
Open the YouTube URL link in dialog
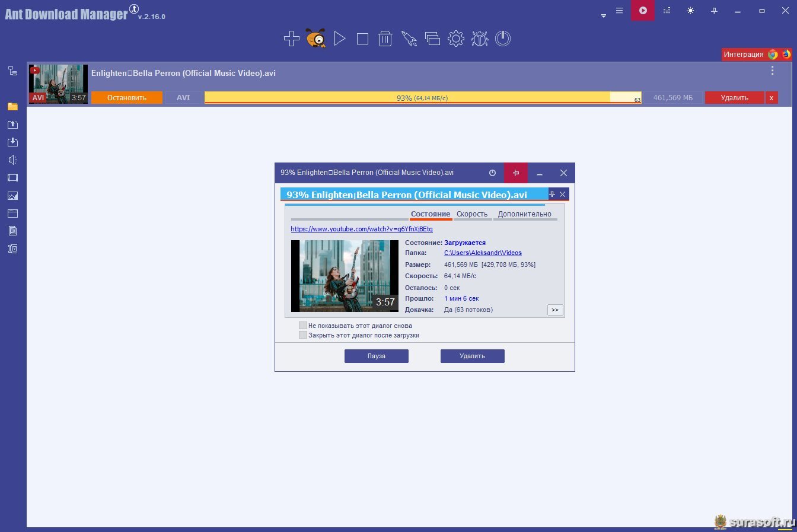(362, 229)
